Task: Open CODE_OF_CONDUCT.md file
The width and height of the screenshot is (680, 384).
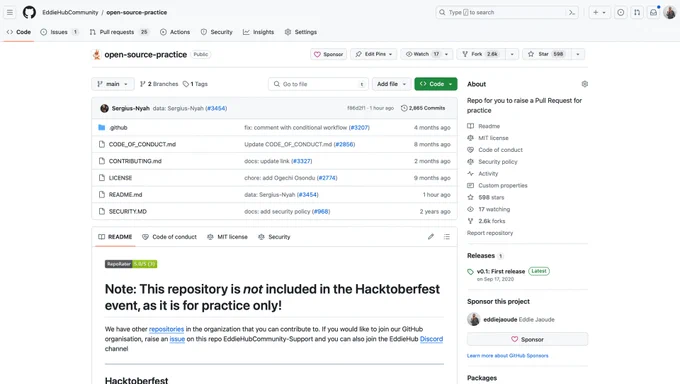Action: (142, 144)
